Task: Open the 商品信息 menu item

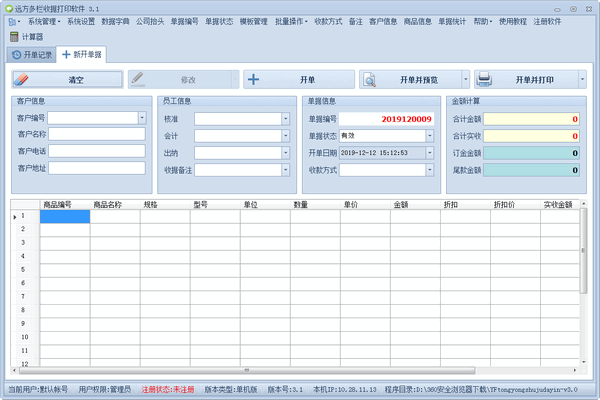Action: [417, 21]
